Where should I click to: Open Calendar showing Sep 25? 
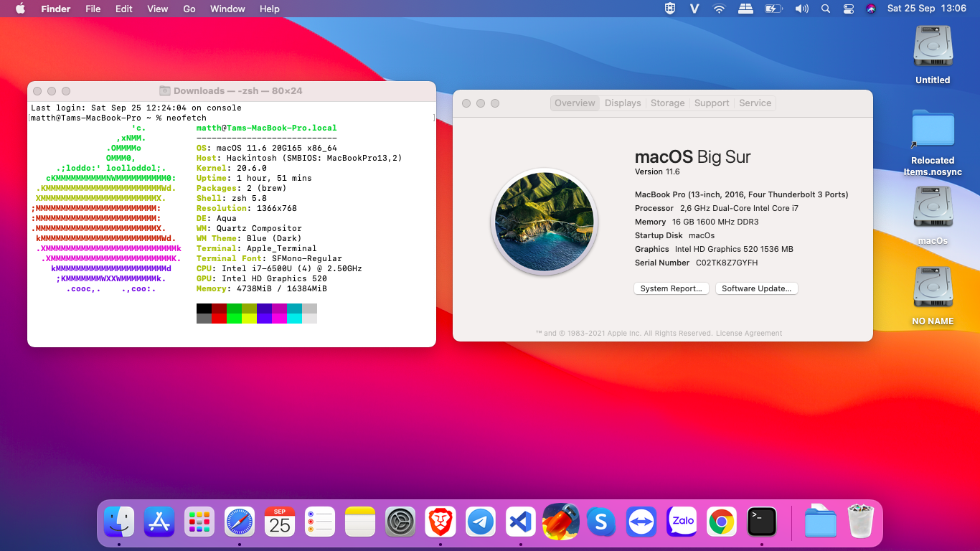pos(280,522)
